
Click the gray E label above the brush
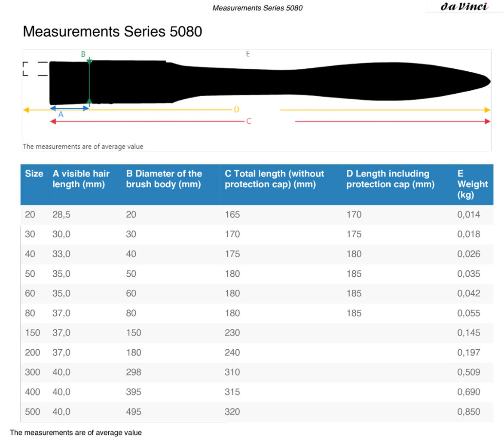click(248, 54)
